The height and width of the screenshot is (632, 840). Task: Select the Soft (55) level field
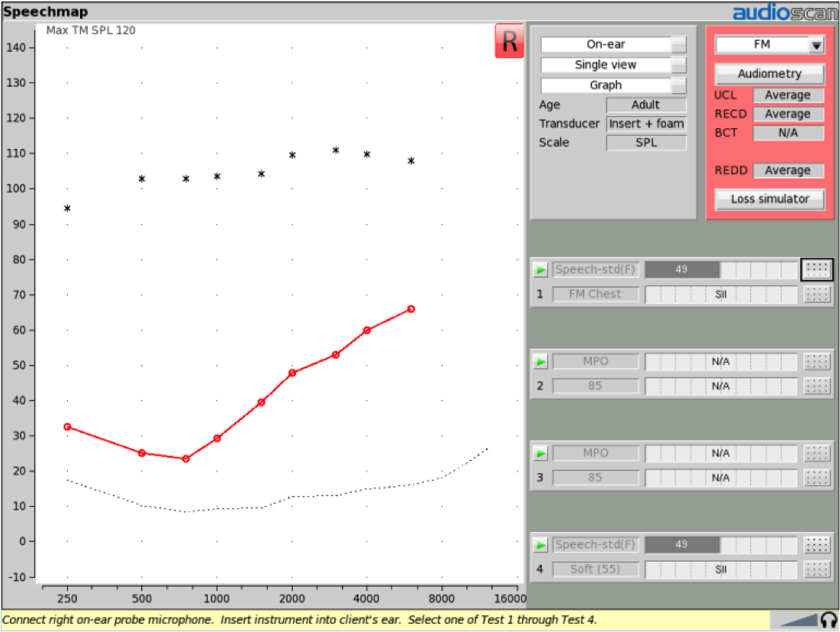tap(596, 569)
